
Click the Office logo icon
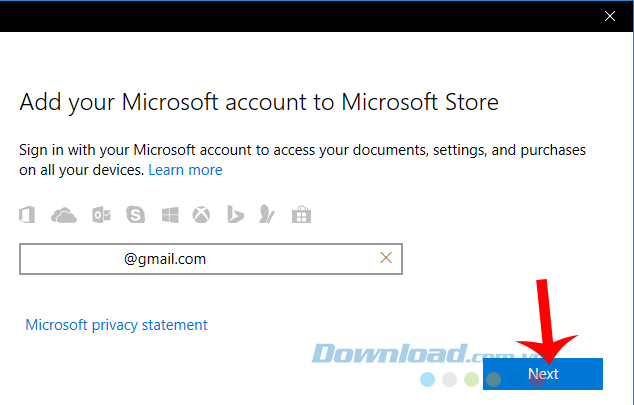click(29, 215)
